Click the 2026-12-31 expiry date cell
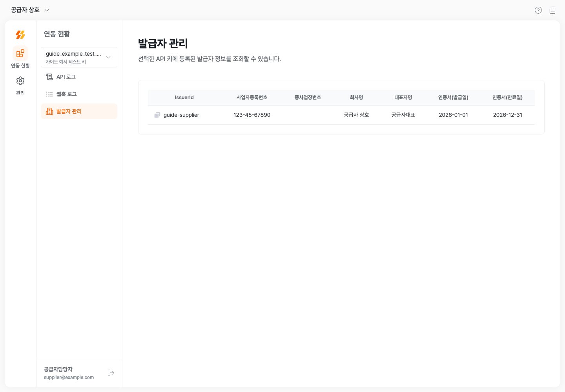Image resolution: width=565 pixels, height=392 pixels. coord(508,115)
